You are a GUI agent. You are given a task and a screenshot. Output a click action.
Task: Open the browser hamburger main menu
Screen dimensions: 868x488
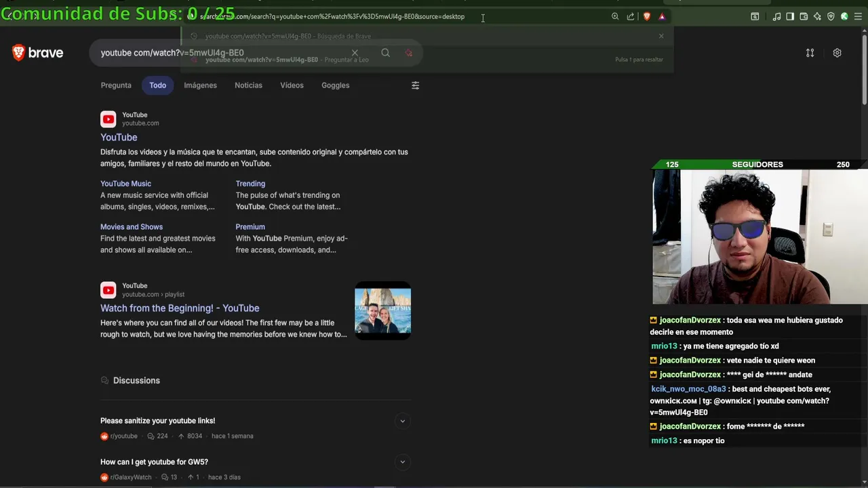859,16
